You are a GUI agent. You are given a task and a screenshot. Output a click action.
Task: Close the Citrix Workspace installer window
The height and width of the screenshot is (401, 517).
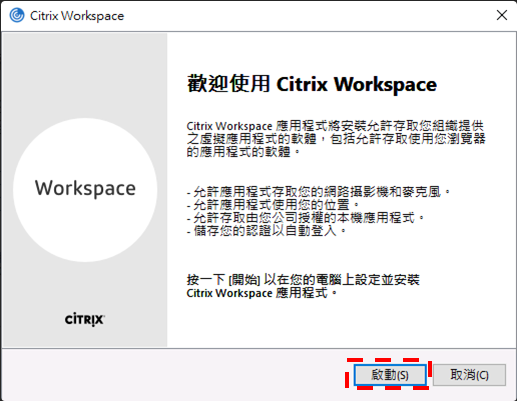point(502,15)
